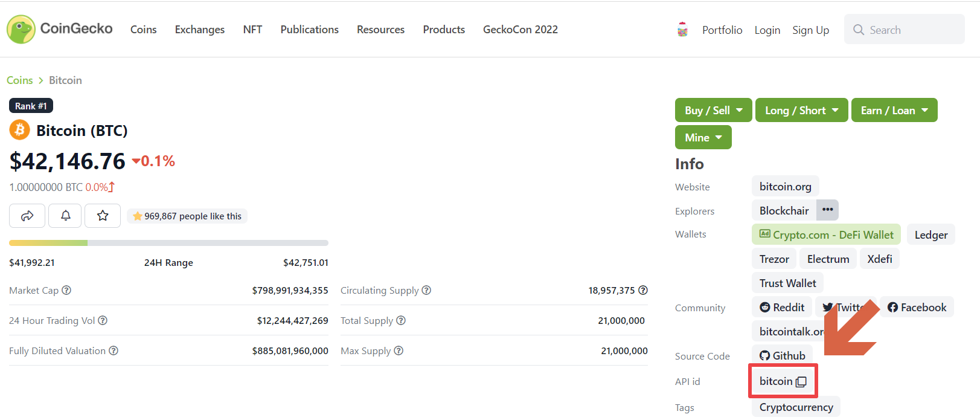Select the $42,146.76 price text
Screen dimensions: 980x420
point(67,161)
